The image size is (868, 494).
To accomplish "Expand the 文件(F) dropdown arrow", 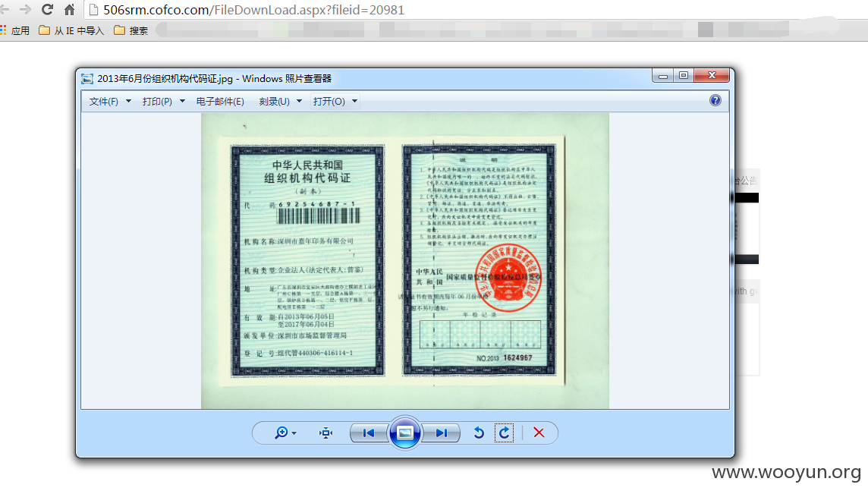I will point(128,101).
